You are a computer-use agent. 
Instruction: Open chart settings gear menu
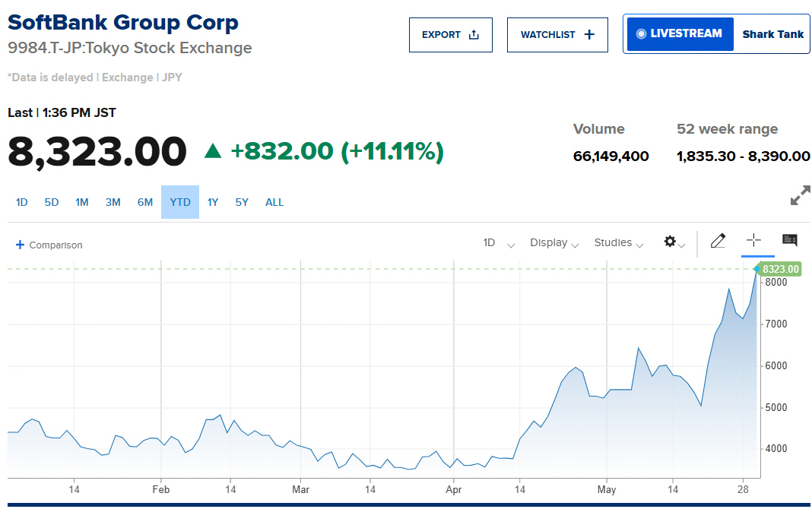click(674, 242)
